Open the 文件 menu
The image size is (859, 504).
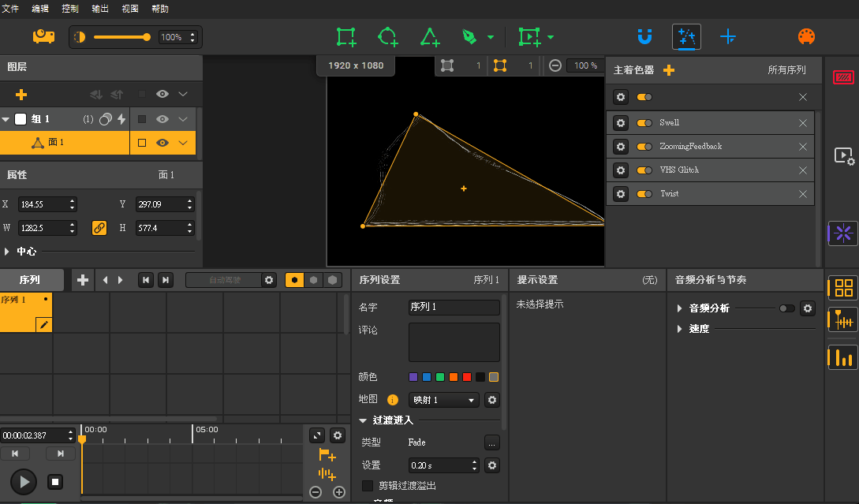pyautogui.click(x=10, y=9)
